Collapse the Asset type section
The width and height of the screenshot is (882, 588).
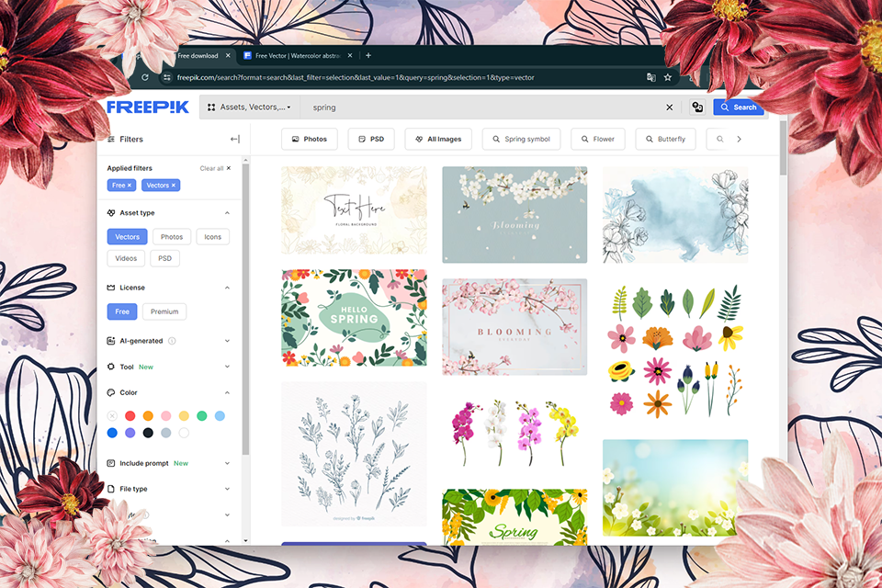pos(227,213)
